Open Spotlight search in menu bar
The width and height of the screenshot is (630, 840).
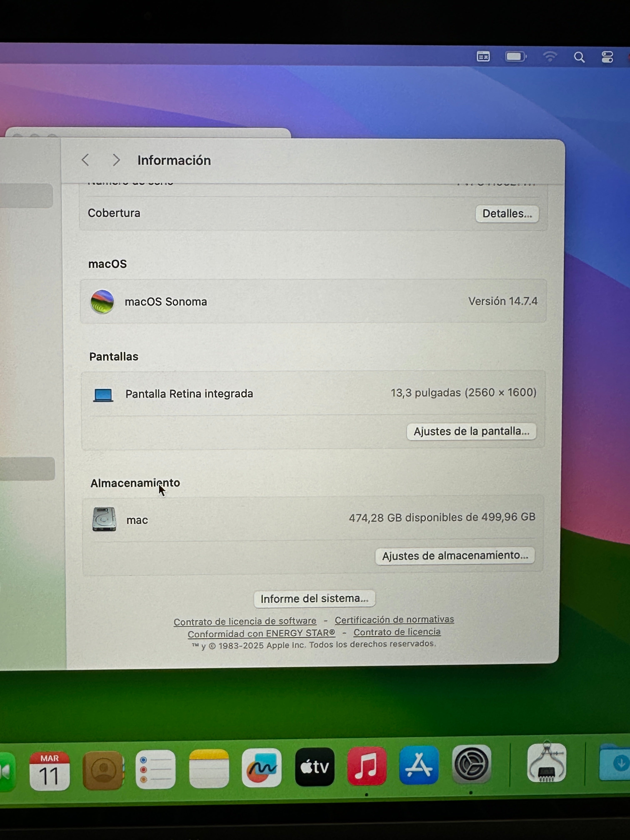click(579, 57)
